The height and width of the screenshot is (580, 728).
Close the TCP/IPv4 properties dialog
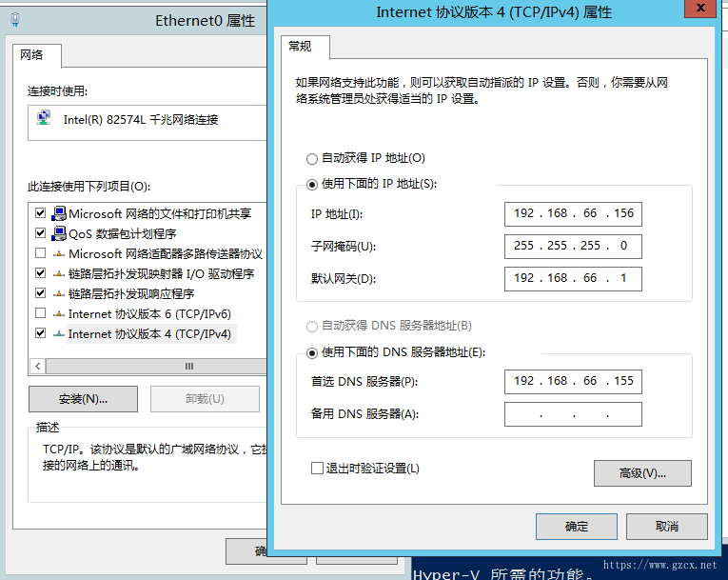(x=700, y=8)
